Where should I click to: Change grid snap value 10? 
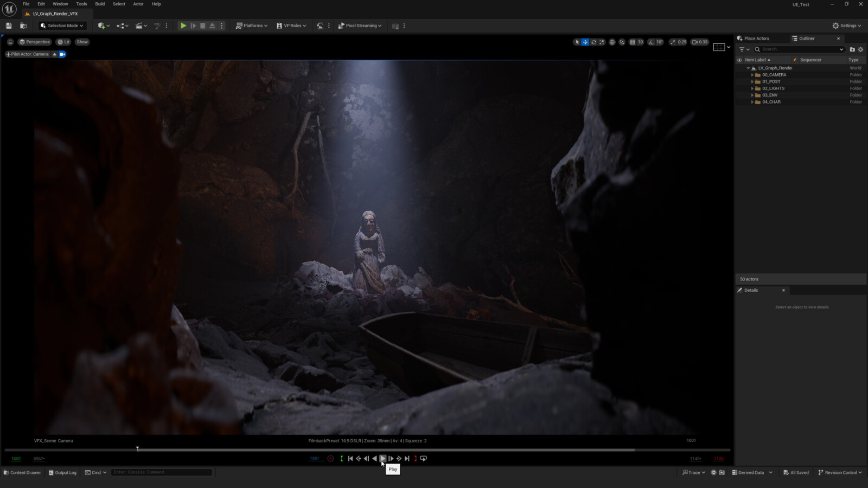641,42
